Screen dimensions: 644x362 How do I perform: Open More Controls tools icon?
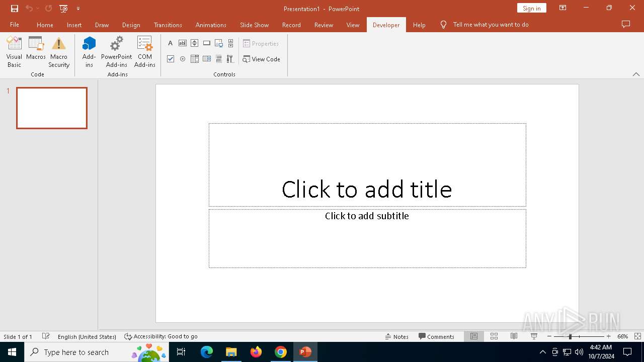click(x=230, y=59)
